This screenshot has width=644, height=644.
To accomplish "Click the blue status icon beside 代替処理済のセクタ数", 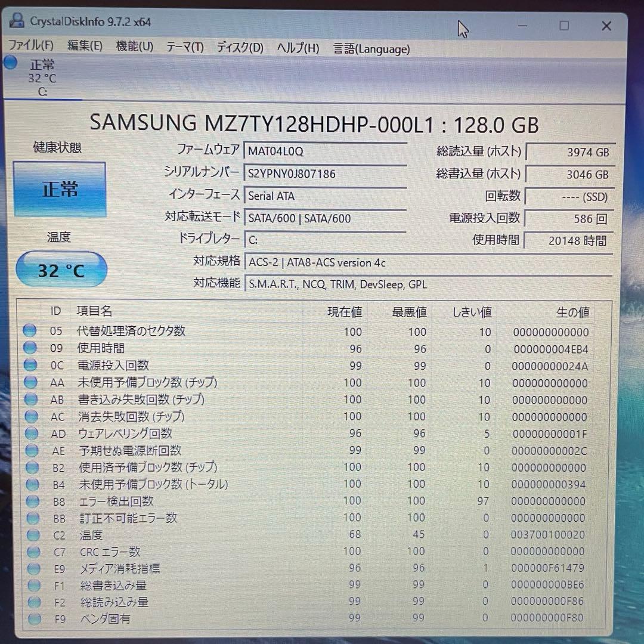I will 30,332.
